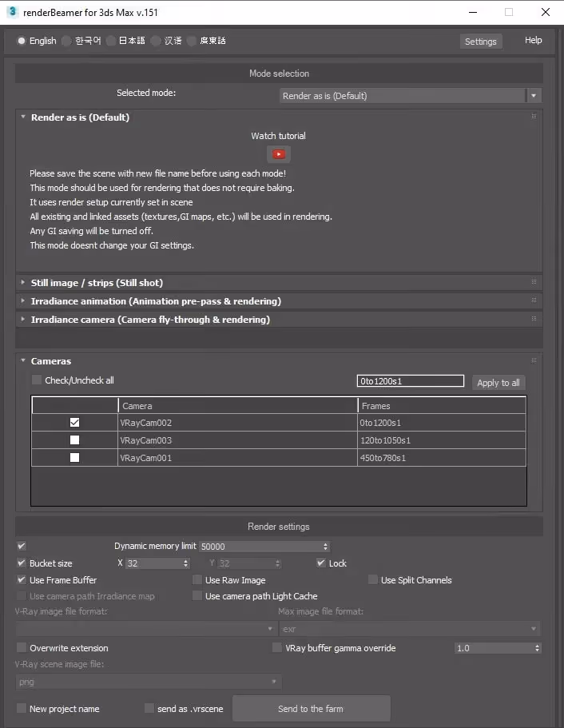Click the Frames column header
The image size is (564, 728).
tap(442, 405)
